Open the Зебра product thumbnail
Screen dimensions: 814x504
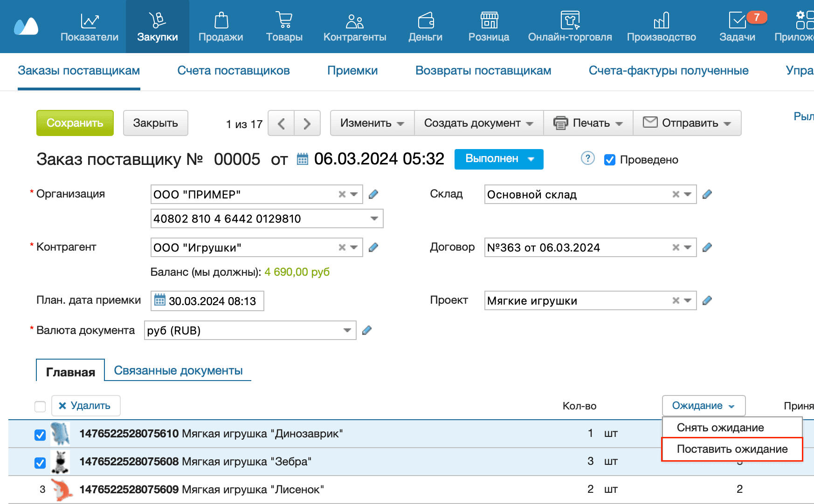60,462
